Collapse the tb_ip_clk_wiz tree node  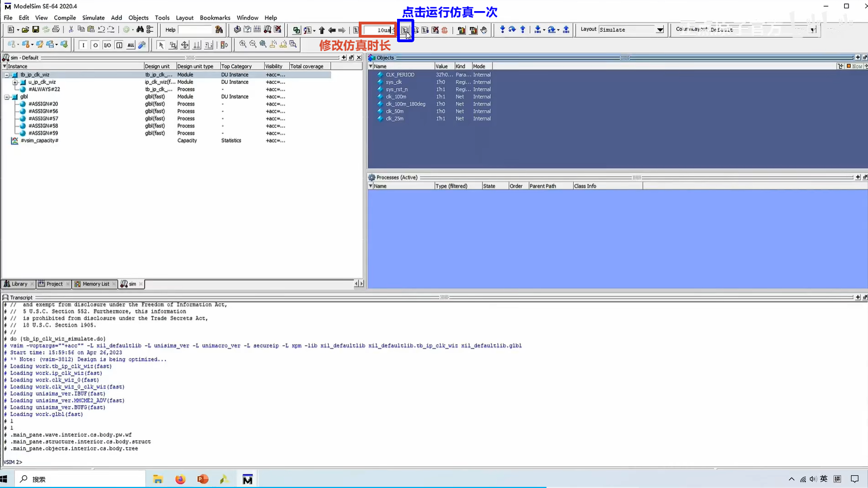coord(7,74)
